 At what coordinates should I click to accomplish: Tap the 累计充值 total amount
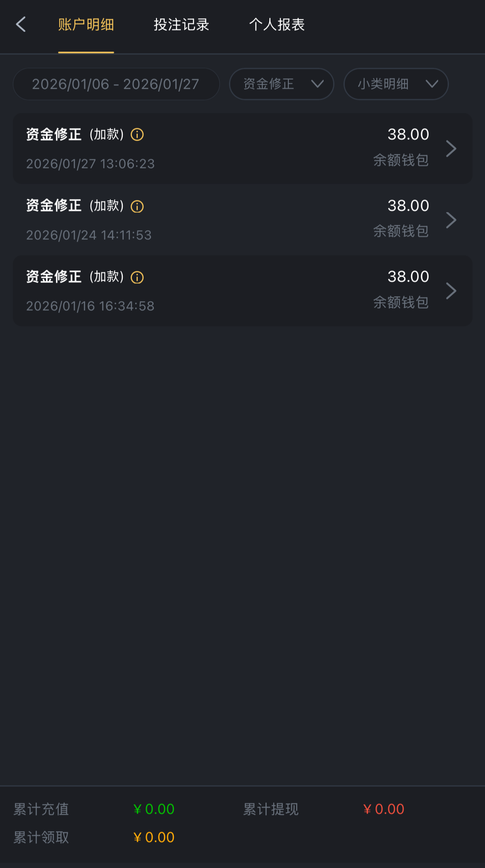(154, 809)
